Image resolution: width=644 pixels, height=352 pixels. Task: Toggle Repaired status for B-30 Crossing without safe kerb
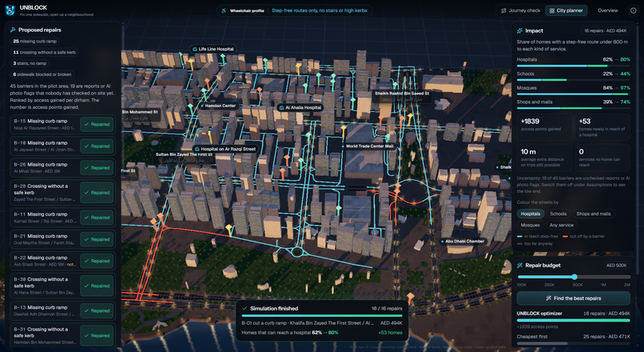[97, 286]
